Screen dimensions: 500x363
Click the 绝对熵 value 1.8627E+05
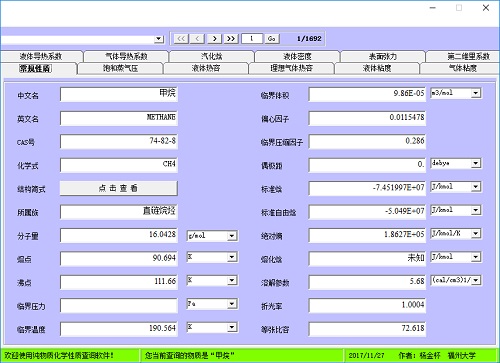tap(367, 235)
